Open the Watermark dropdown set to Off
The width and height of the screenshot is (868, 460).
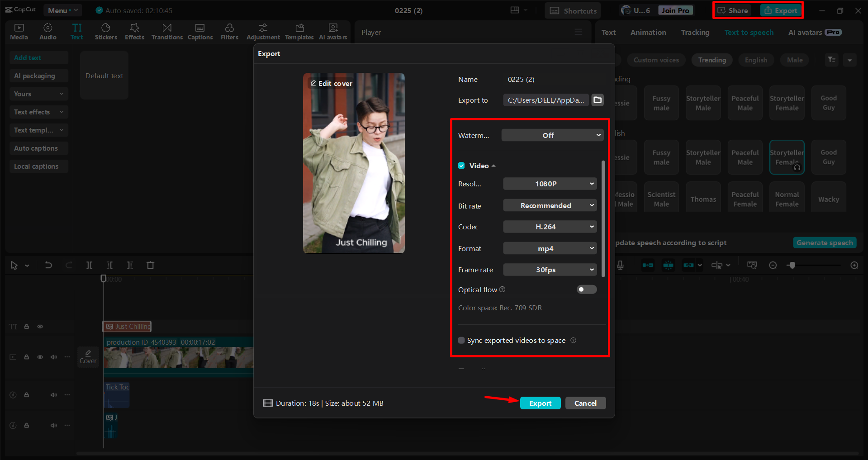(x=552, y=135)
